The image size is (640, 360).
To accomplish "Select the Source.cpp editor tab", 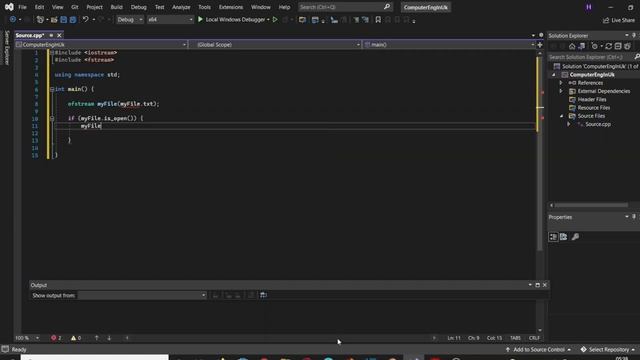I will coord(30,36).
